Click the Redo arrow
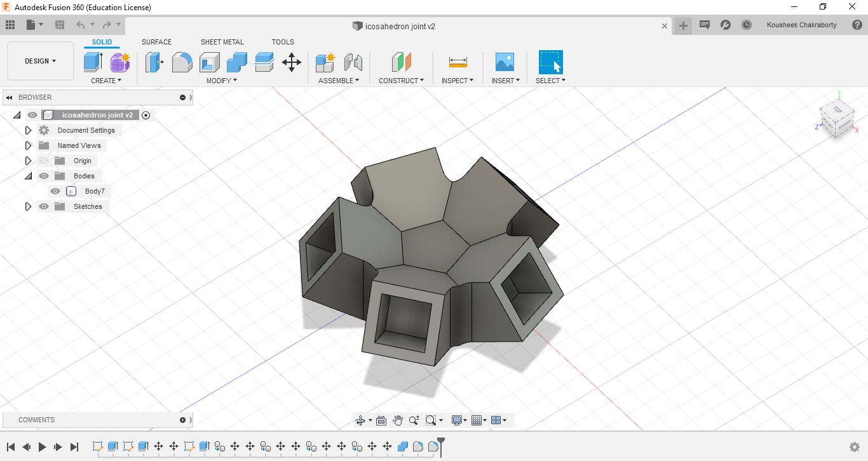 click(107, 25)
